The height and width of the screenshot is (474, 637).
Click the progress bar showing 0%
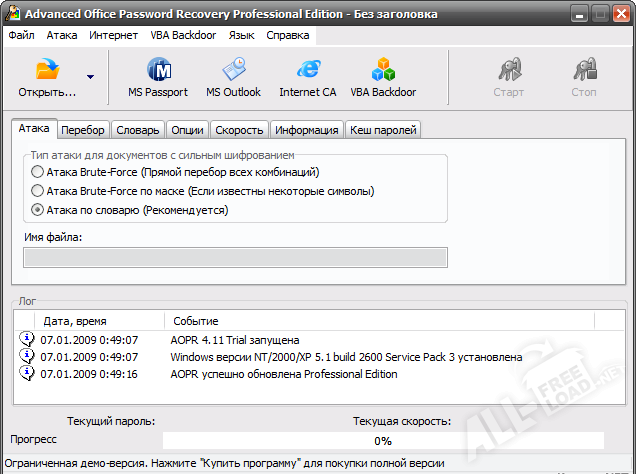point(383,440)
